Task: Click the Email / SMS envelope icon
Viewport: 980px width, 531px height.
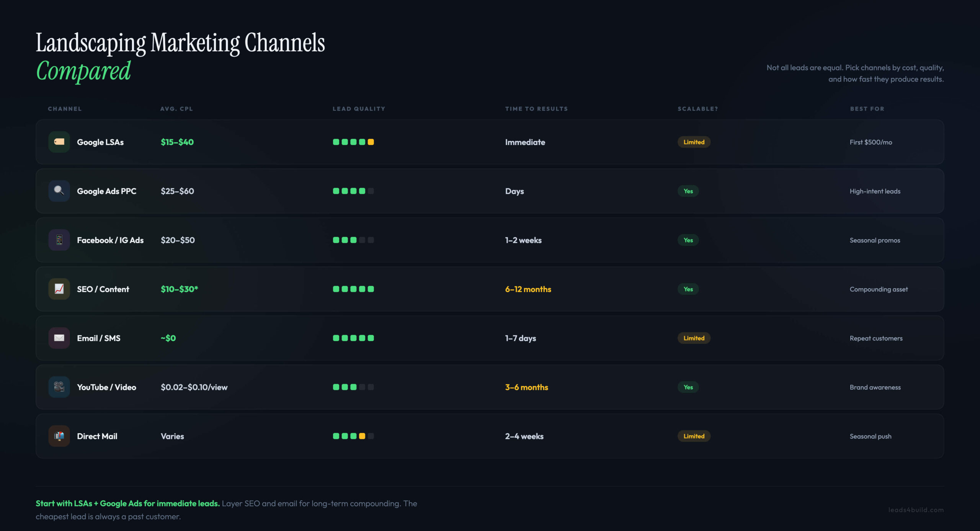Action: (59, 338)
